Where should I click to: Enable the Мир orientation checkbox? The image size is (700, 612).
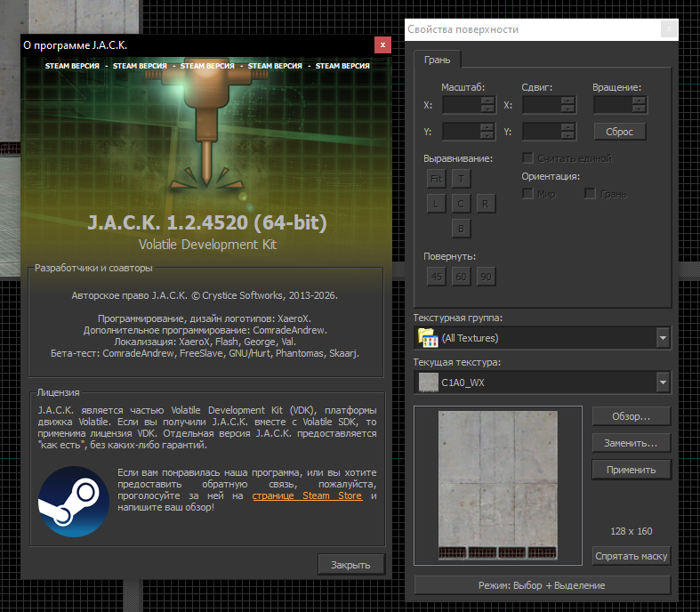tap(527, 194)
